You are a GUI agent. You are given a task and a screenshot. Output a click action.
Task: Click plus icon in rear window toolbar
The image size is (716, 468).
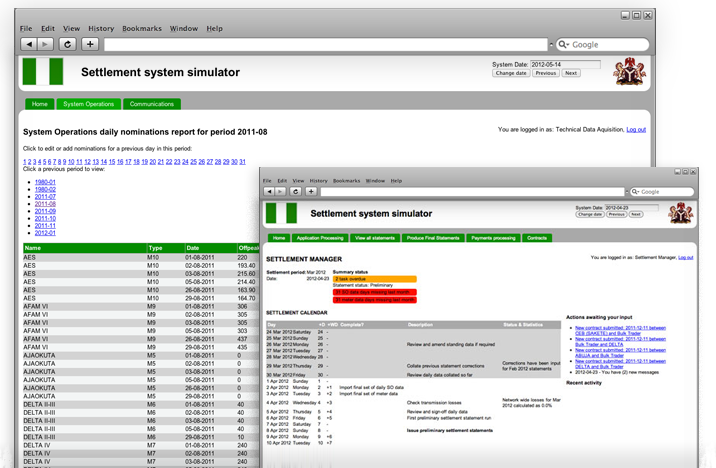point(90,44)
